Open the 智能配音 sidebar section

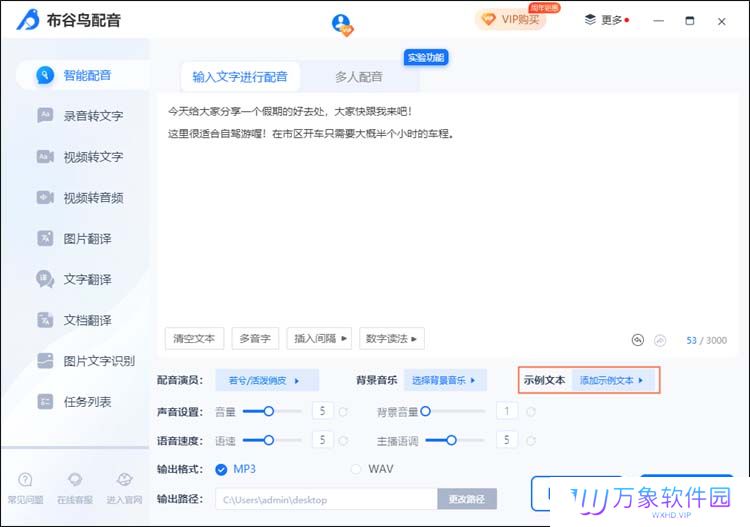click(82, 75)
